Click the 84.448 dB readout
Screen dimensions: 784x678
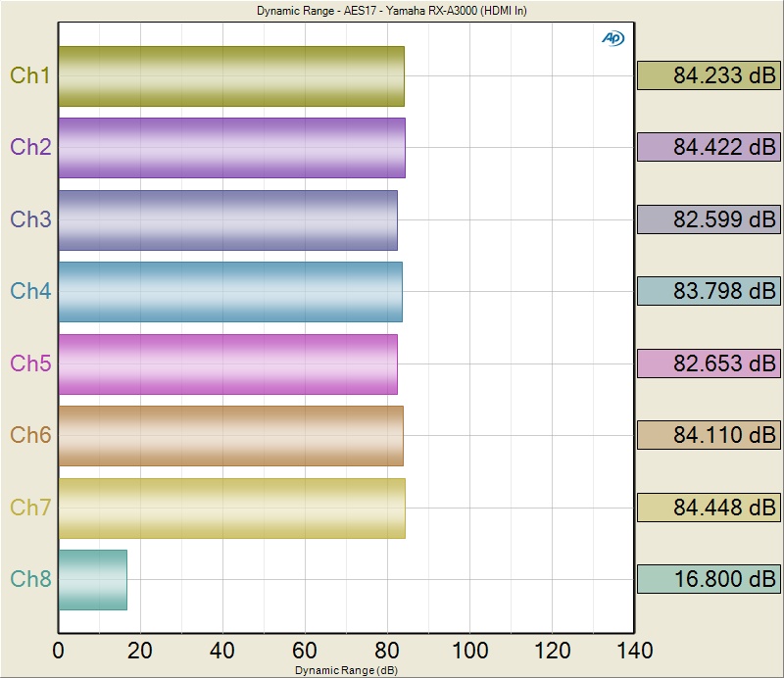tap(709, 508)
